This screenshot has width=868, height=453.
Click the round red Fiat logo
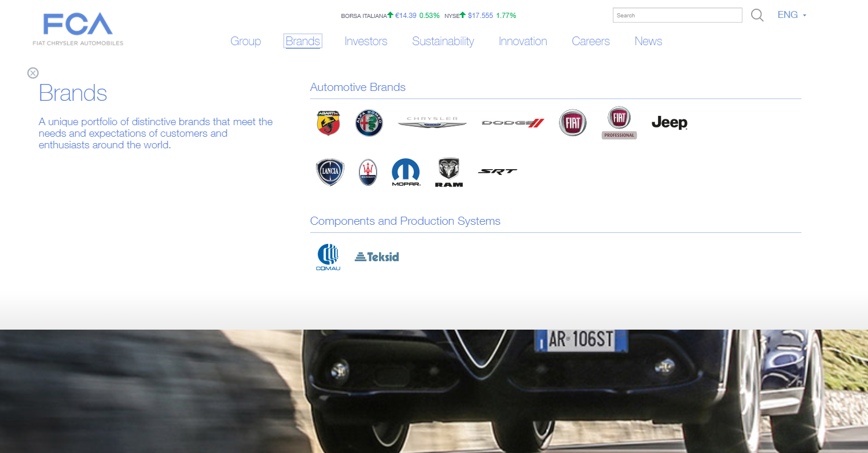click(x=573, y=123)
